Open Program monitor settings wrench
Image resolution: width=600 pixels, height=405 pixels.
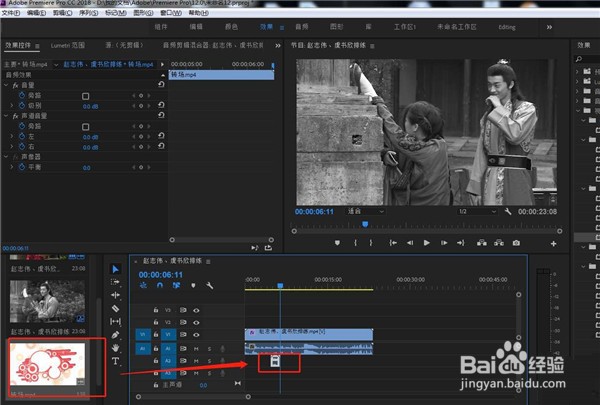coord(508,211)
